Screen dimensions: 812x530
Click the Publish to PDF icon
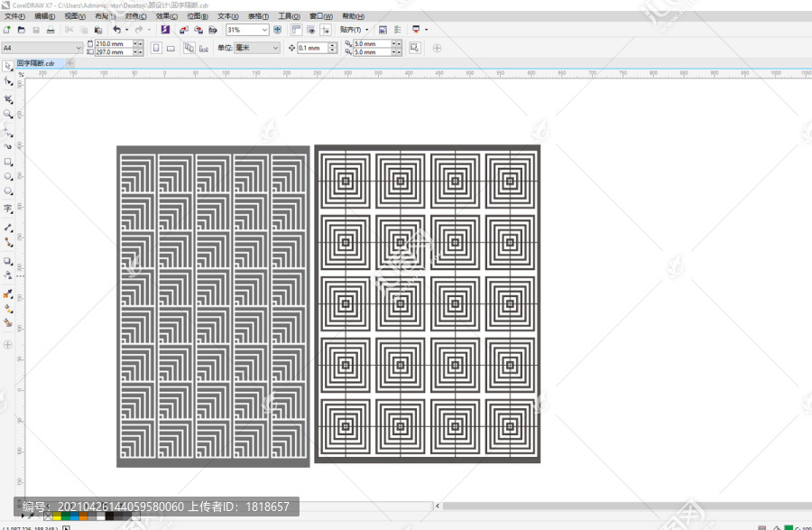[x=212, y=30]
